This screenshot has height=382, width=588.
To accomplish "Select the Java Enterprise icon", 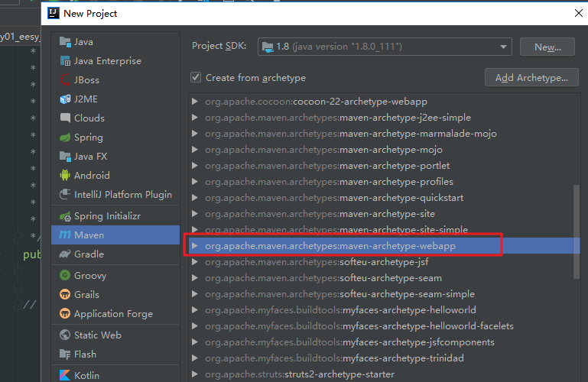I will pyautogui.click(x=65, y=61).
